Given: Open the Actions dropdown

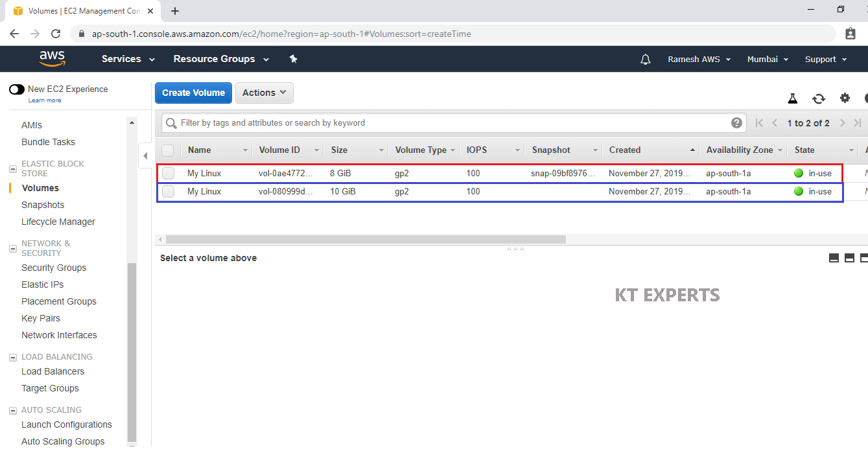Looking at the screenshot, I should pos(264,93).
